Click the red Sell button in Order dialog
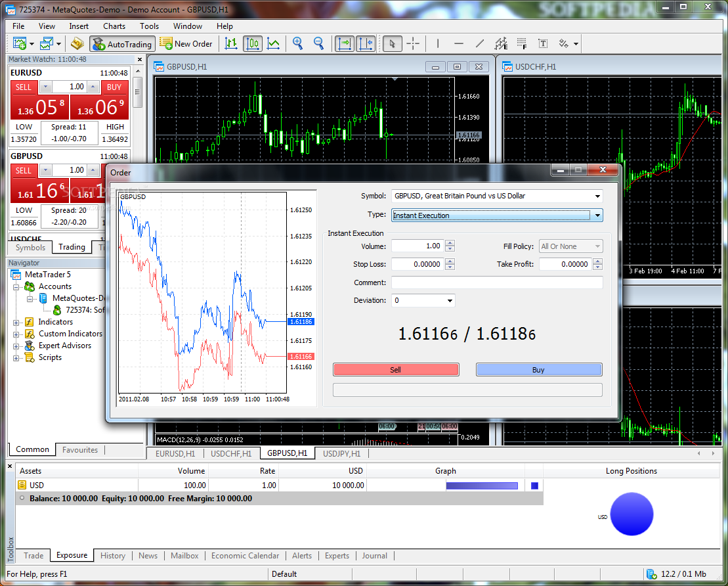The height and width of the screenshot is (586, 728). [x=396, y=369]
